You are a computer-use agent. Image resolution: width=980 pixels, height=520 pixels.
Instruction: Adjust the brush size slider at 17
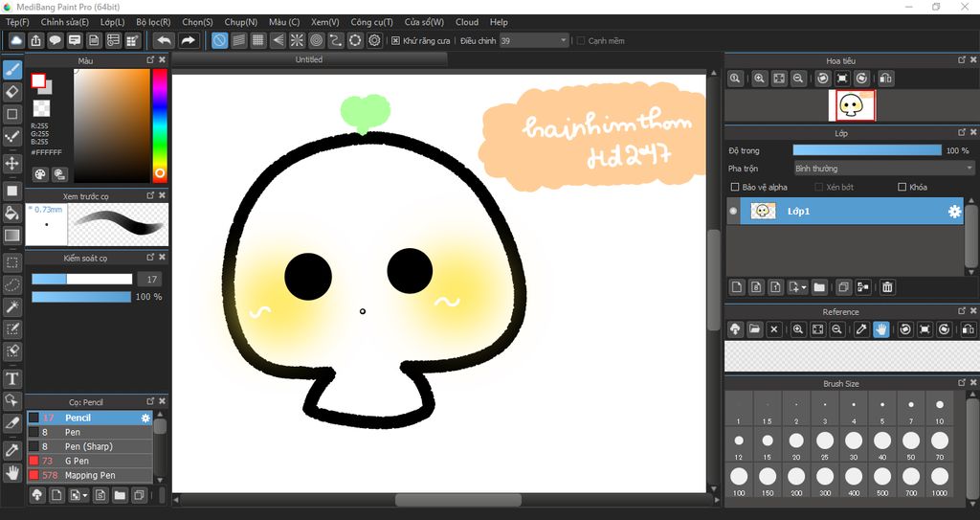point(82,279)
